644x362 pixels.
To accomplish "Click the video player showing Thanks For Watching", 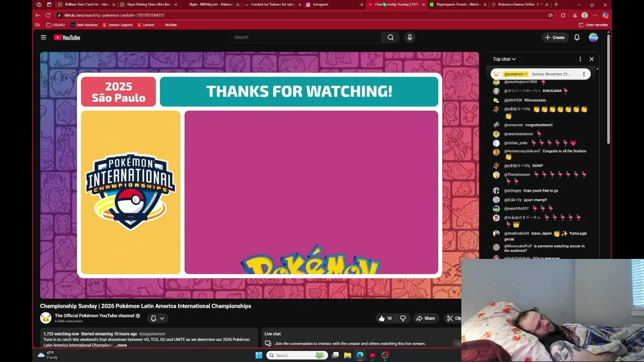I will 260,175.
